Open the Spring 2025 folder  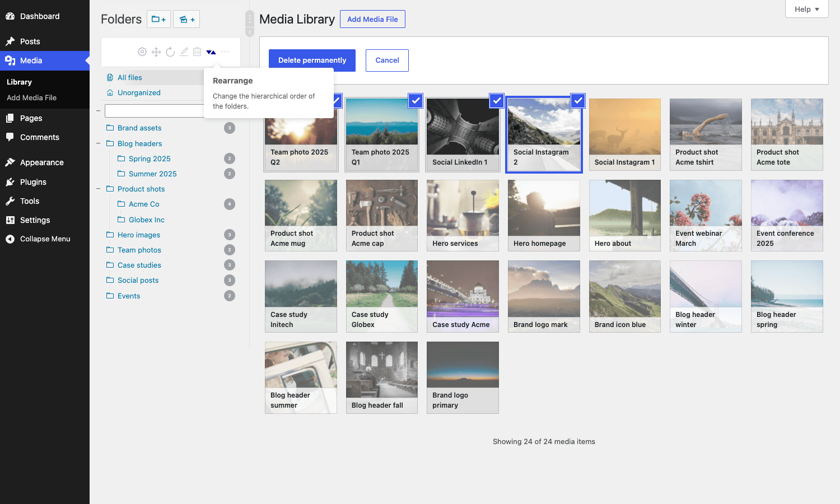coord(150,159)
